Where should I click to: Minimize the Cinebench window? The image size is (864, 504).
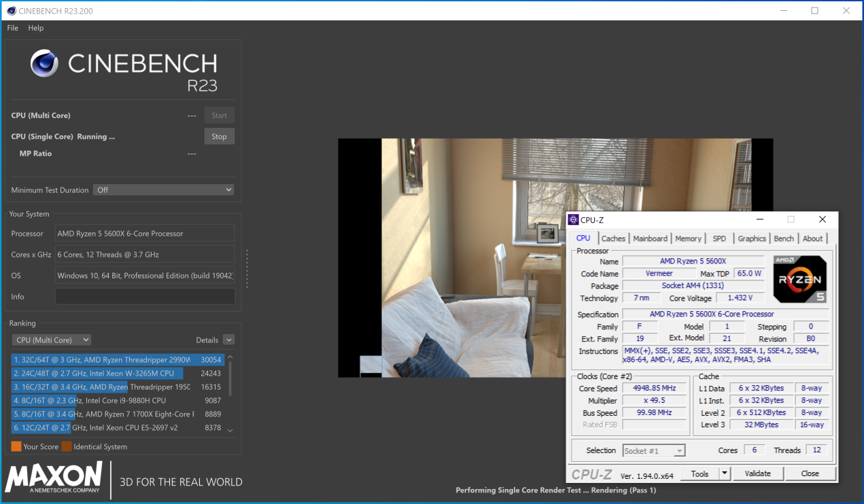(x=783, y=10)
